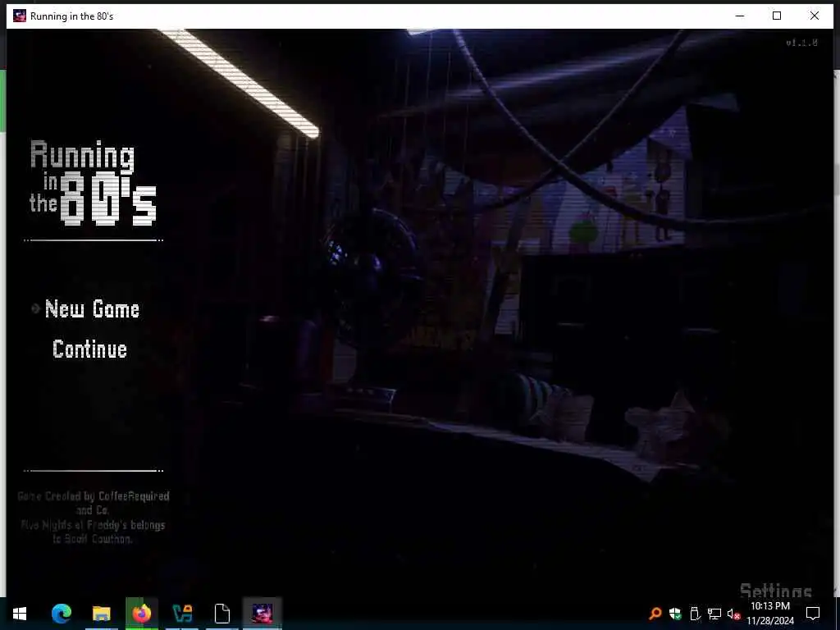
Task: Open File Explorer from the taskbar
Action: tap(101, 614)
